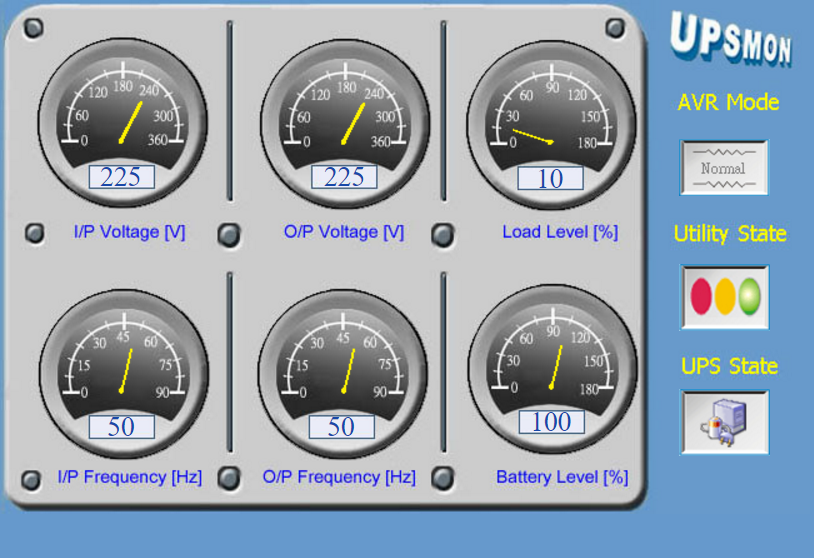The image size is (814, 558).
Task: Click the UPSMON logo
Action: (x=730, y=39)
